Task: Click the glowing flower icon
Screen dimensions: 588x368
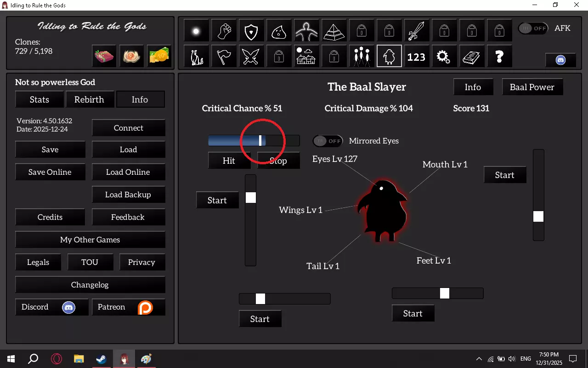Action: tap(131, 57)
